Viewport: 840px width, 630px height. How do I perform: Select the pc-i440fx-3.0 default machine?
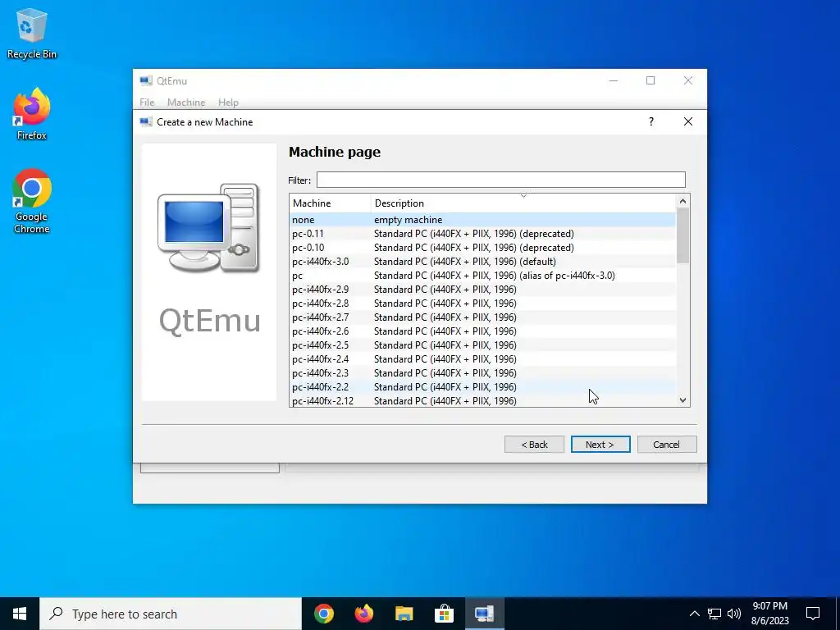[x=482, y=262]
